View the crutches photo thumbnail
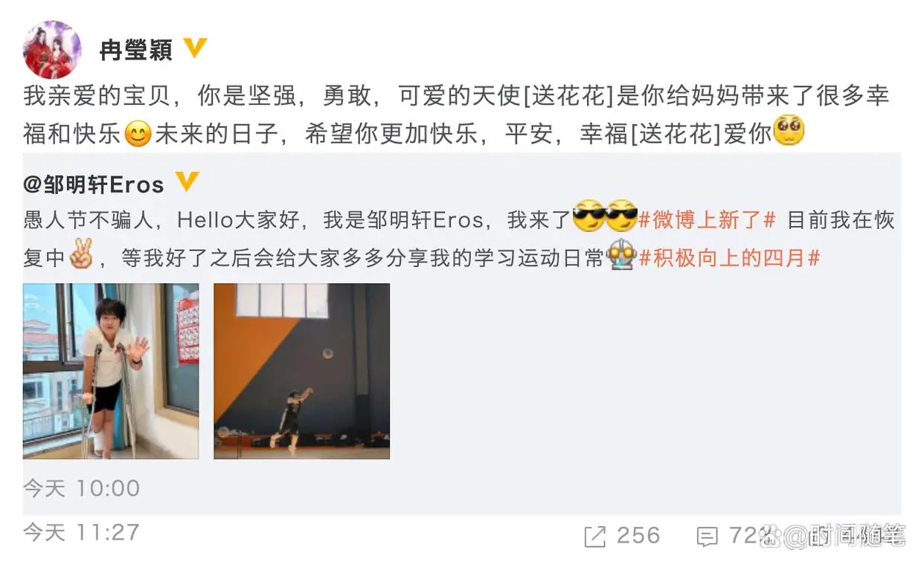 pyautogui.click(x=111, y=371)
